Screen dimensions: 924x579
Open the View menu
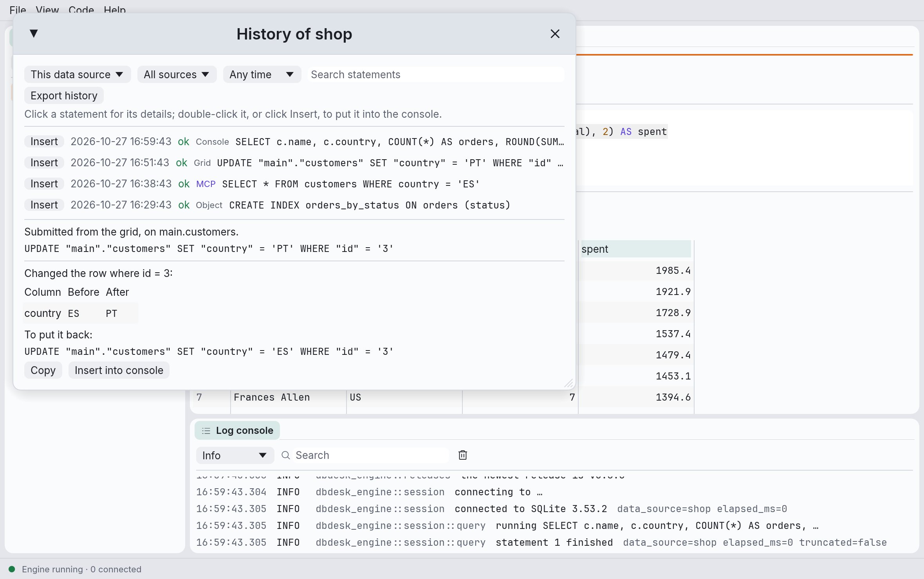click(x=47, y=10)
